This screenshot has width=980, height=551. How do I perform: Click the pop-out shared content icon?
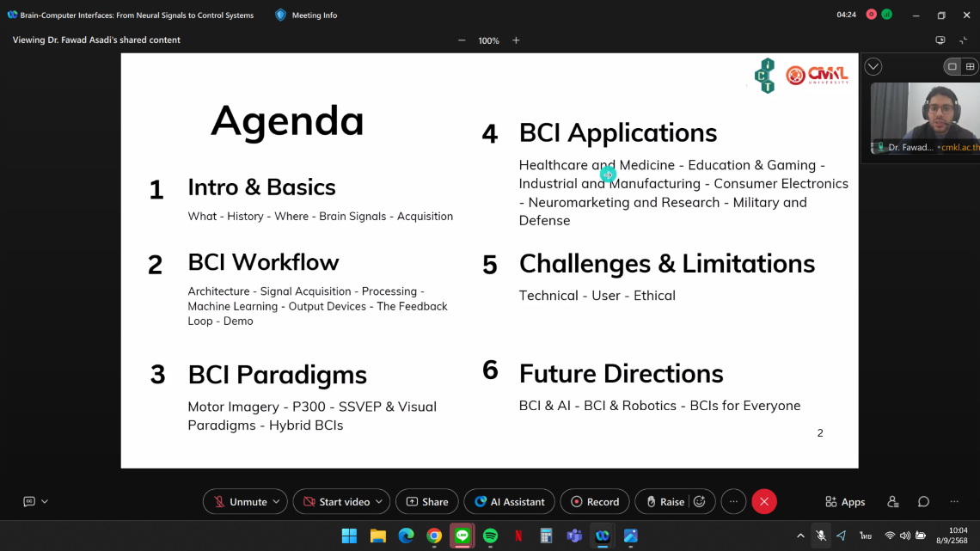[940, 40]
